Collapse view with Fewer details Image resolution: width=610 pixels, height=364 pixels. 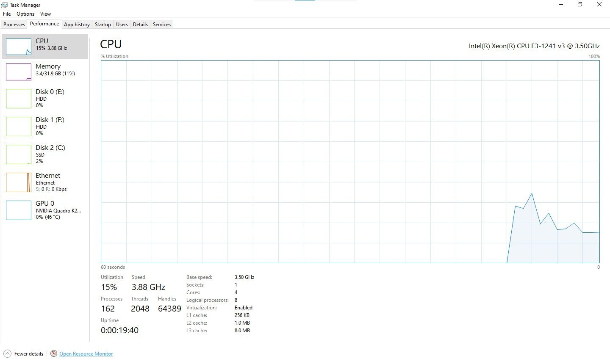click(29, 354)
